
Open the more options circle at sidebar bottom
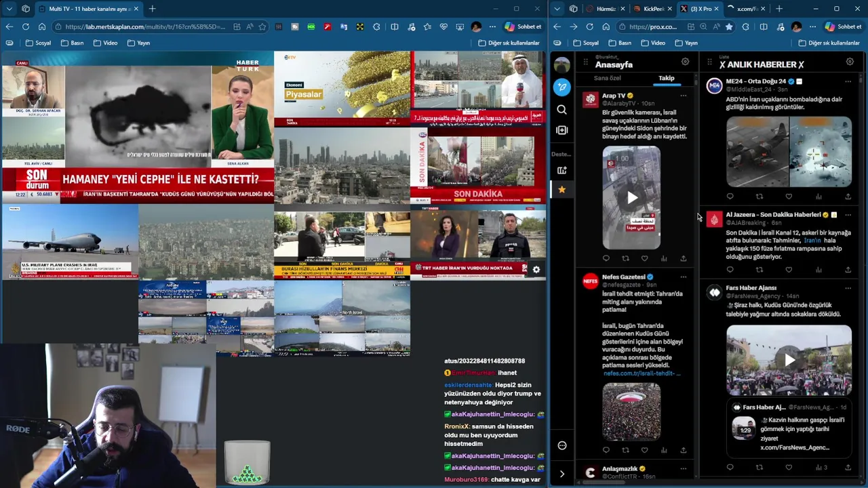[x=561, y=445]
